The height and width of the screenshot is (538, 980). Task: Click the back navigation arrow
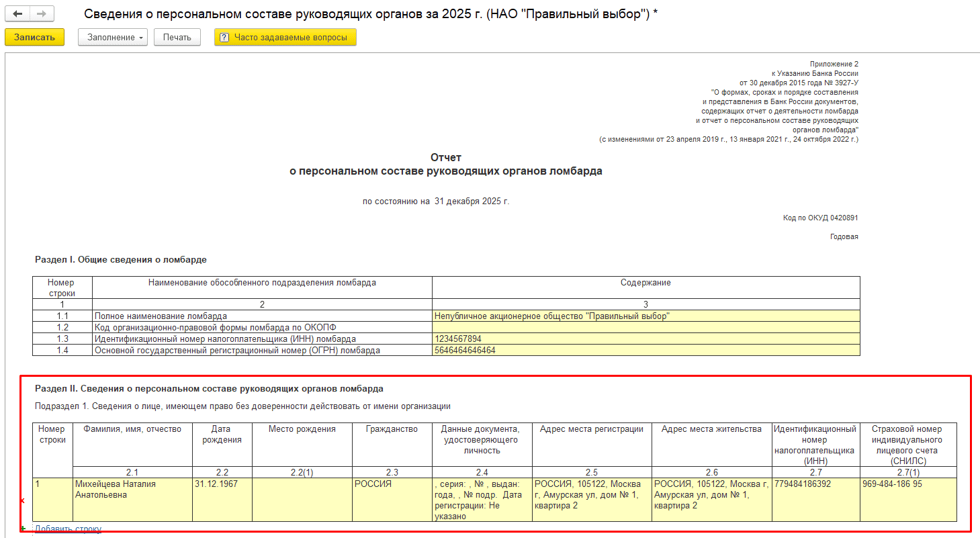point(17,14)
